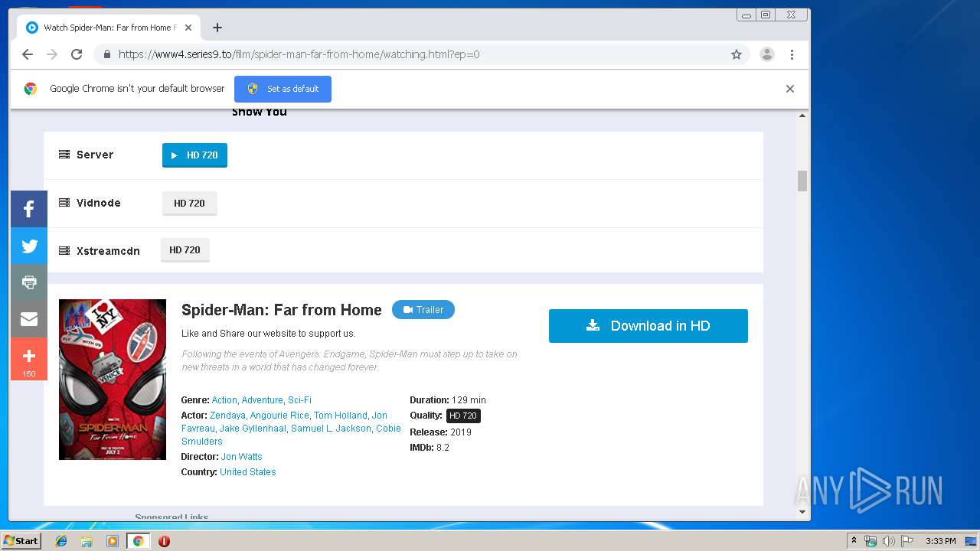Open media player taskbar icon
Screen dimensions: 980x551
click(x=113, y=541)
